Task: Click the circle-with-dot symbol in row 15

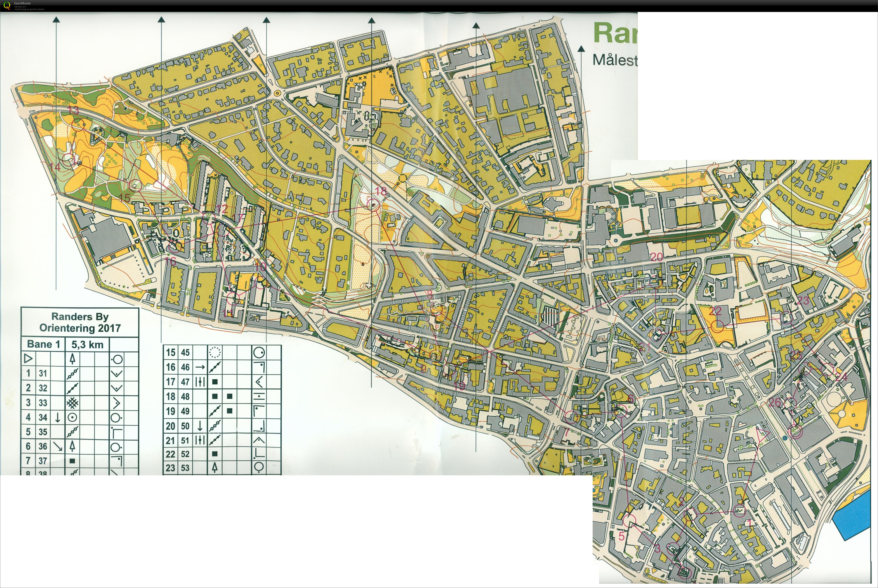Action: tap(259, 352)
